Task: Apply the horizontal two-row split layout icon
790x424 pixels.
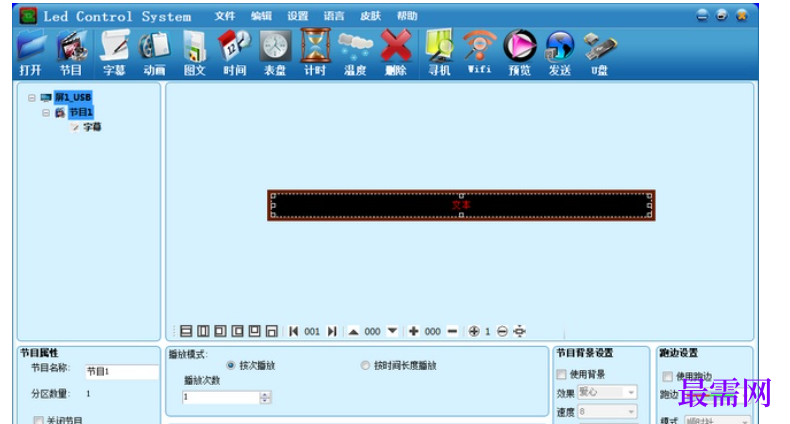Action: [186, 331]
